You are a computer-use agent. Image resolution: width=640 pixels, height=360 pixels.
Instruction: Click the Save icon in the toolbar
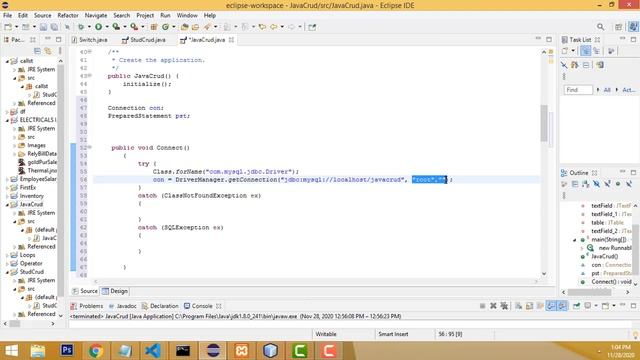point(43,27)
